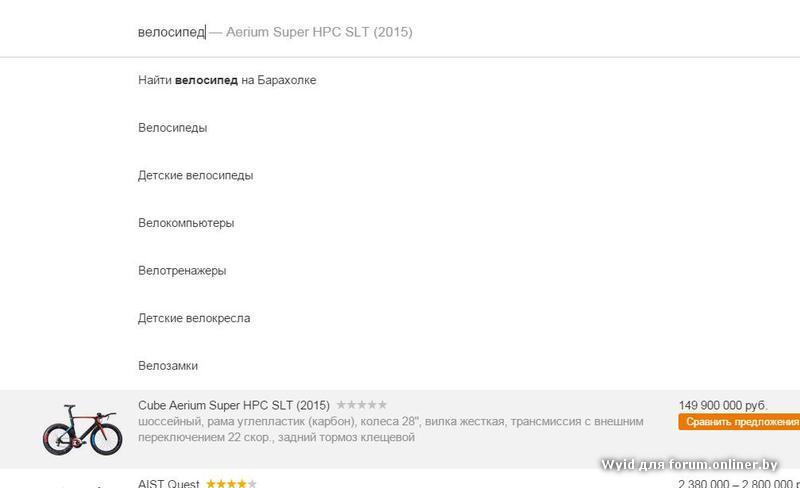Choose the "Велозамки" suggestion
The width and height of the screenshot is (800, 488).
coord(168,366)
